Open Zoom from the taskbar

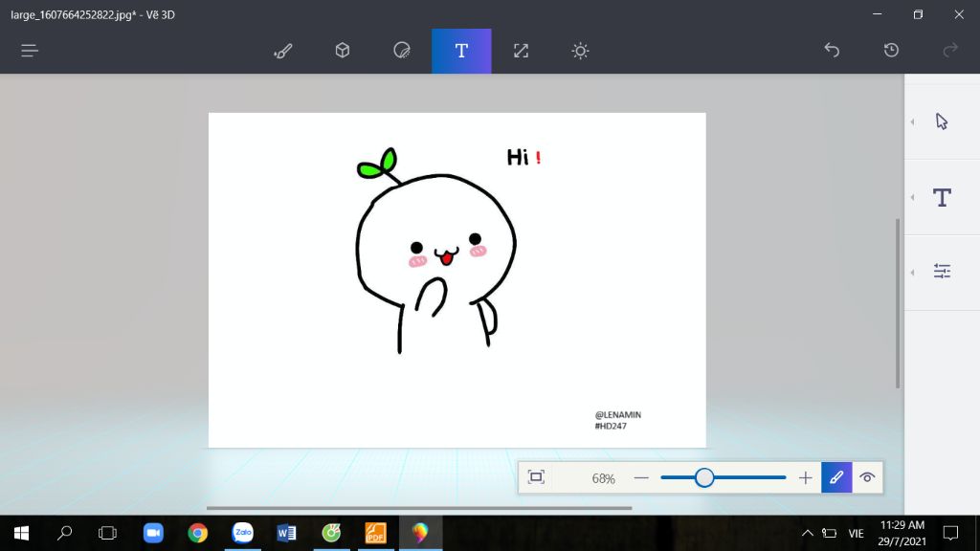[153, 533]
